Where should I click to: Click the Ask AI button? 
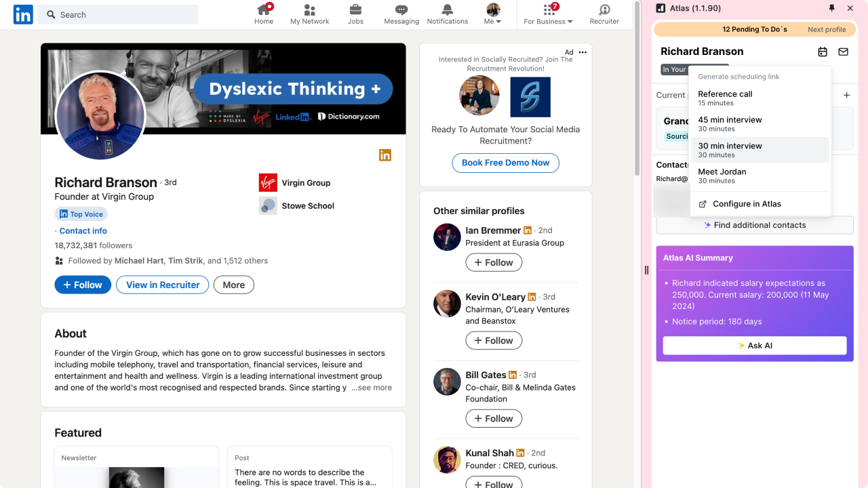(x=755, y=346)
